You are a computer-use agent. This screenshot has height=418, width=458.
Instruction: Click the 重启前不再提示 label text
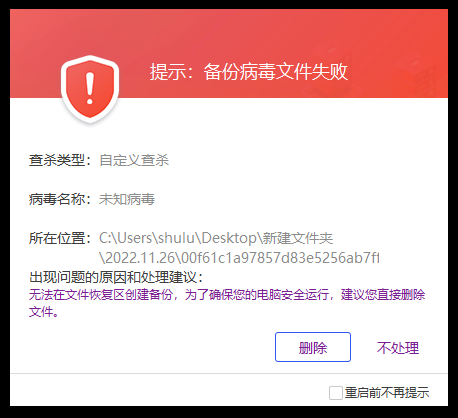tap(387, 393)
